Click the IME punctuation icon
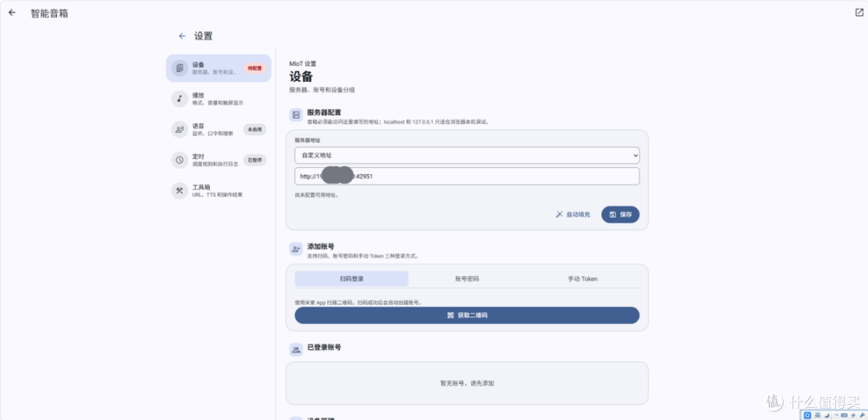Image resolution: width=868 pixels, height=420 pixels. click(x=836, y=414)
